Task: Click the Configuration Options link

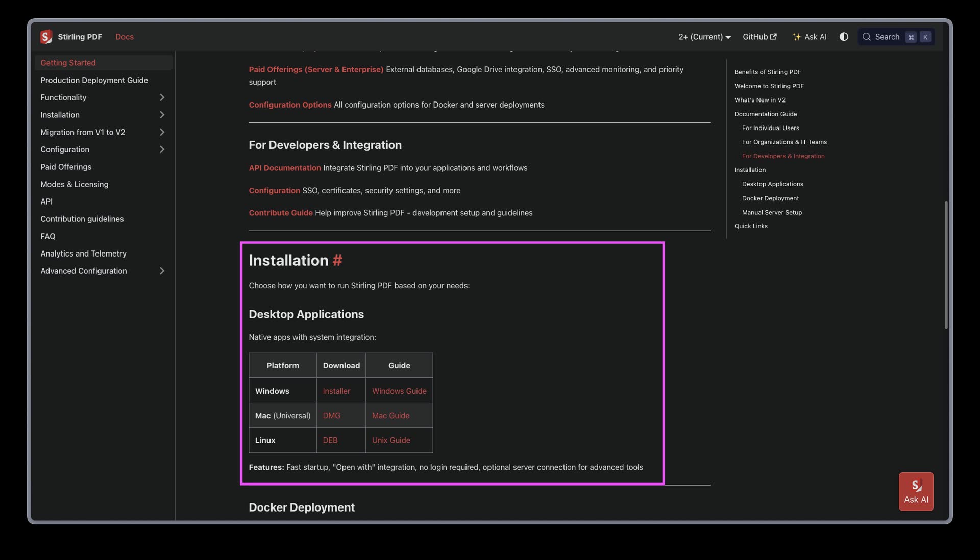Action: pyautogui.click(x=290, y=105)
